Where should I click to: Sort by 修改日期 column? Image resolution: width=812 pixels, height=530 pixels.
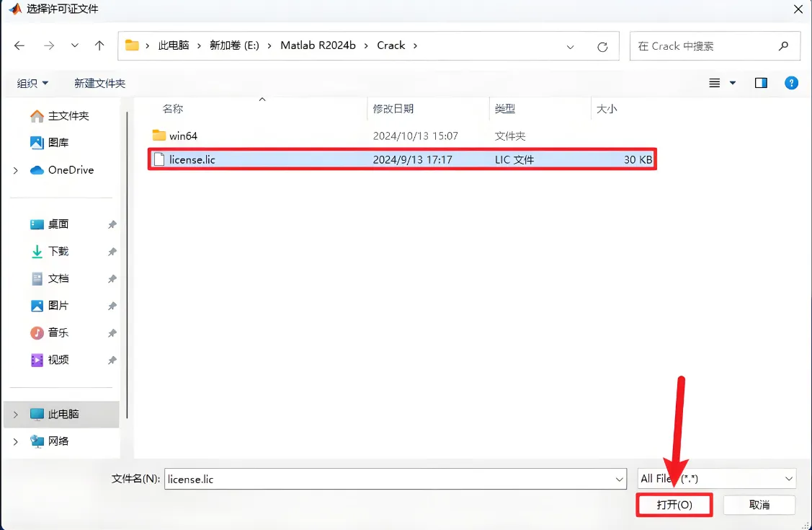coord(393,109)
